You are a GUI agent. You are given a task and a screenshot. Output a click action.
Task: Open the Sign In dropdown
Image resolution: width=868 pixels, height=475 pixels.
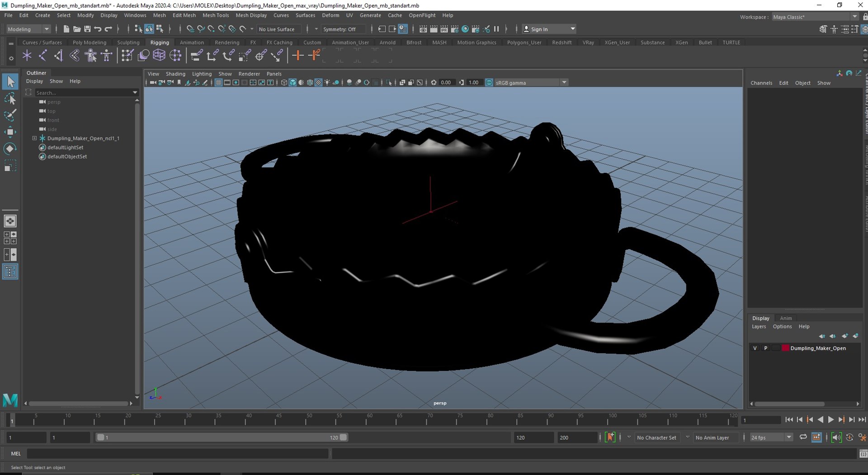click(549, 29)
